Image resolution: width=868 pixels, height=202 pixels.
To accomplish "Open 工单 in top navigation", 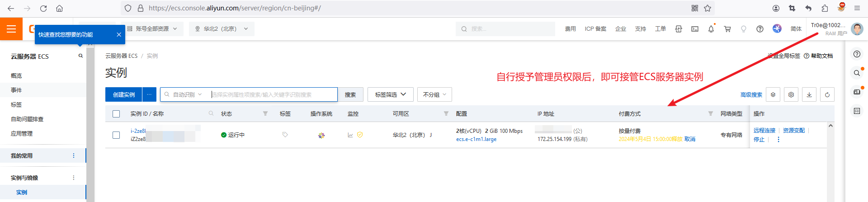I will tap(660, 29).
